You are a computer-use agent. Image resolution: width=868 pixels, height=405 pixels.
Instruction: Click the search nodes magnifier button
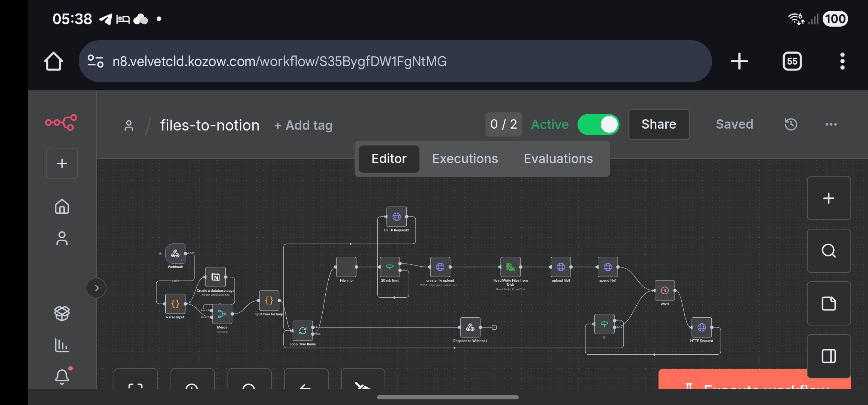pos(829,251)
